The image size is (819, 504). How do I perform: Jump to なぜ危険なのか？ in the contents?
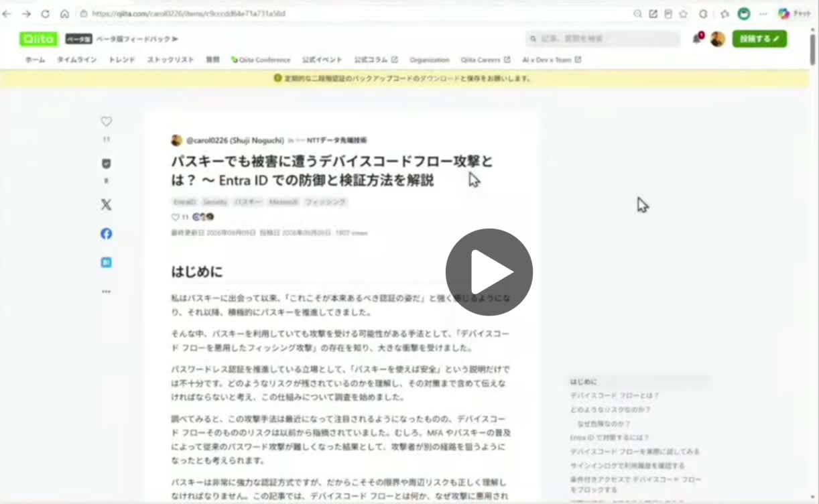603,424
